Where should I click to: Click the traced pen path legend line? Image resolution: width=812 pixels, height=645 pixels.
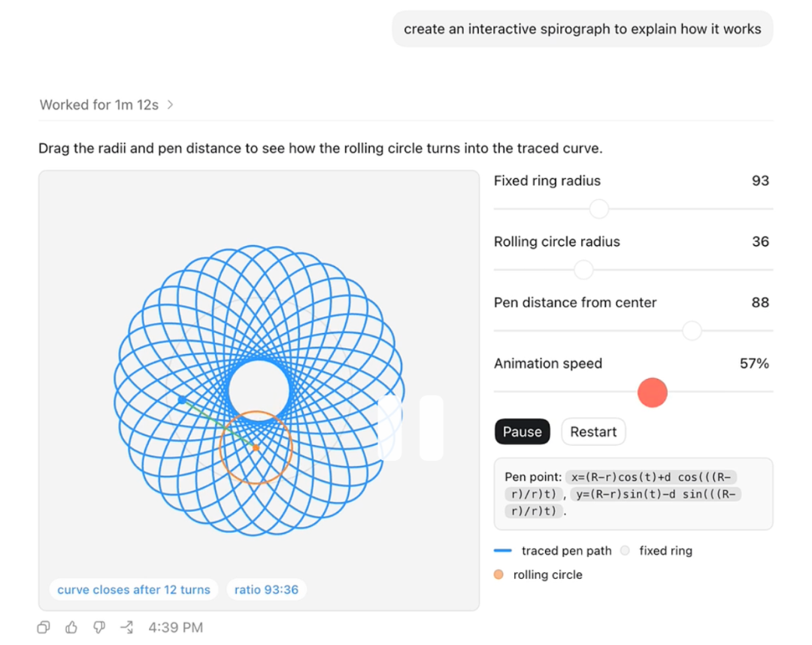tap(502, 551)
